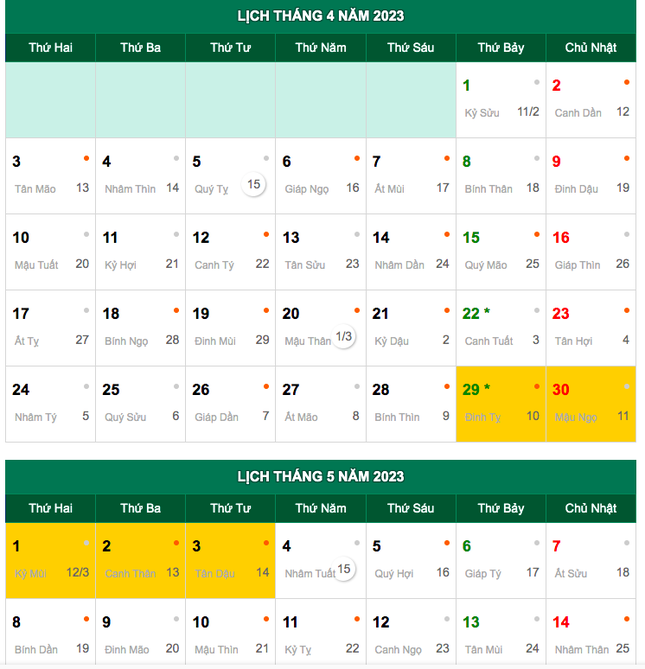Image resolution: width=645 pixels, height=669 pixels.
Task: Click the grey dot on April 1 cell
Action: [x=537, y=82]
